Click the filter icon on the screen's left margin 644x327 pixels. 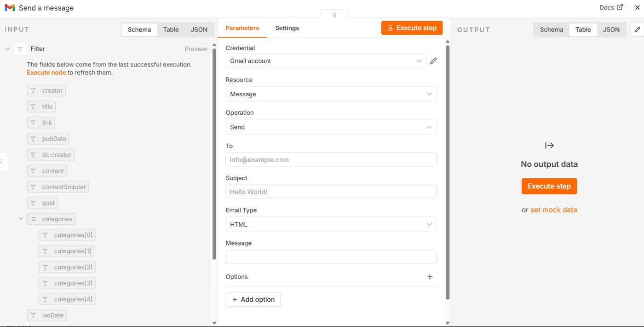(2, 162)
